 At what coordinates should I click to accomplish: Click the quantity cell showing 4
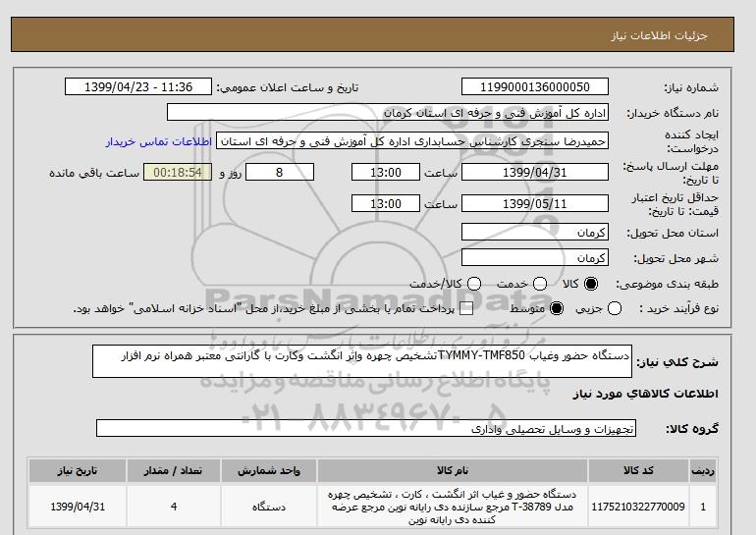click(173, 507)
